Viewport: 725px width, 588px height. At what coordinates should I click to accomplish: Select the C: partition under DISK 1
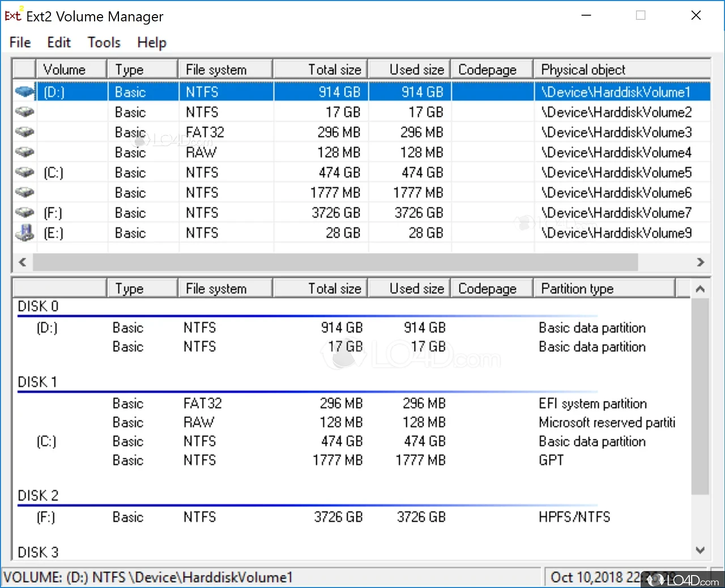pos(46,441)
